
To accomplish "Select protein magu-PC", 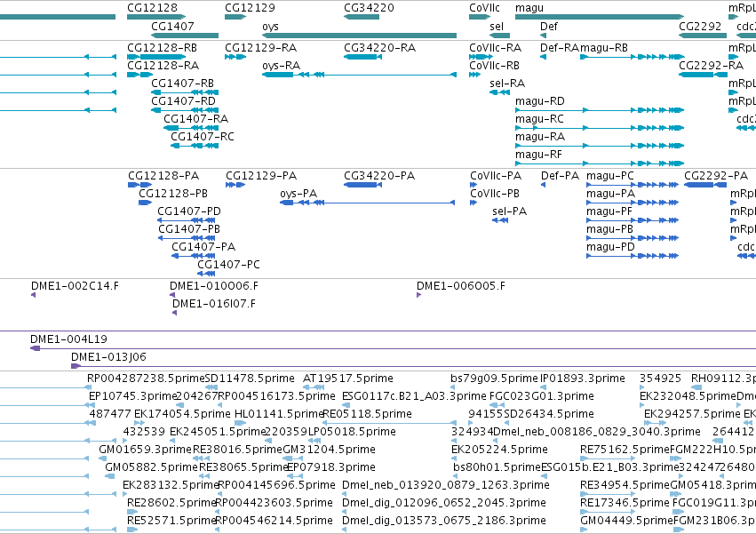I will (x=610, y=176).
